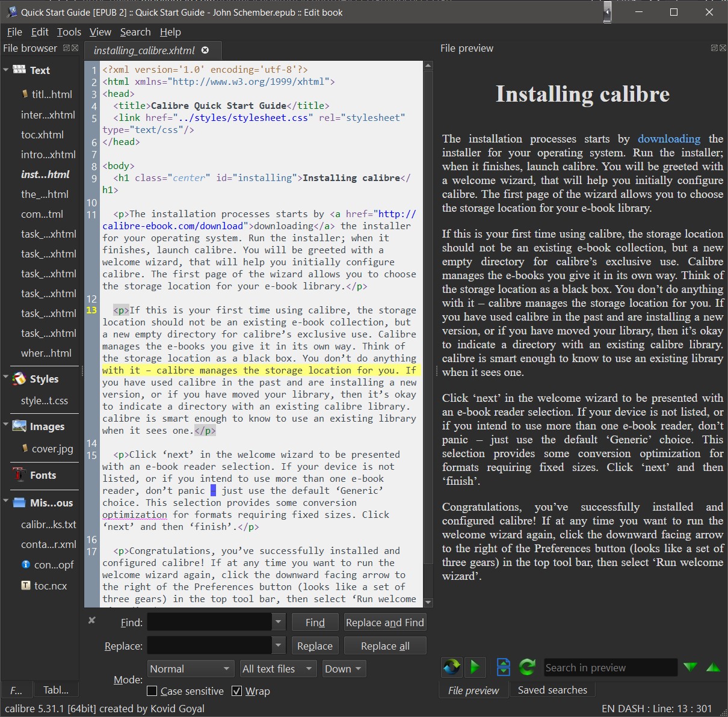Switch to the Saved searches tab
The width and height of the screenshot is (728, 717).
(552, 690)
